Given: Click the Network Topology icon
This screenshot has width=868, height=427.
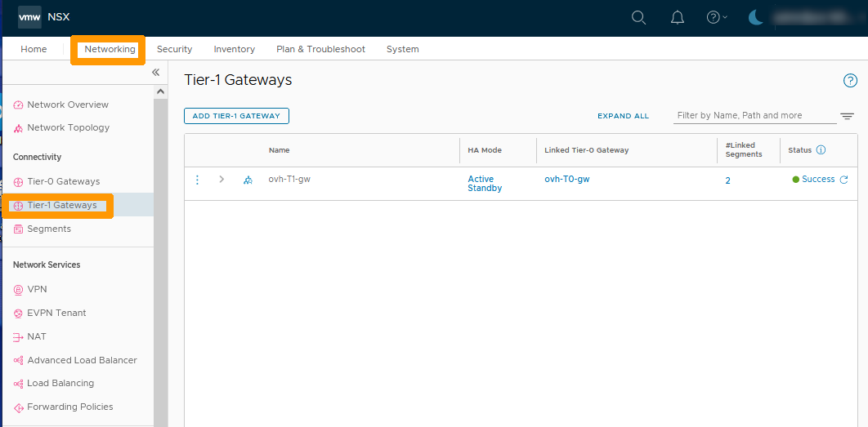Looking at the screenshot, I should click(18, 128).
